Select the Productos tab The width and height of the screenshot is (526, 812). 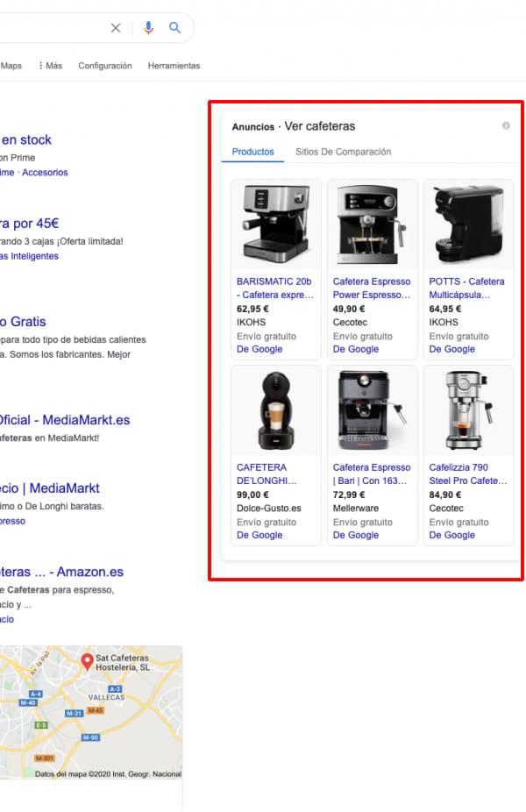252,152
